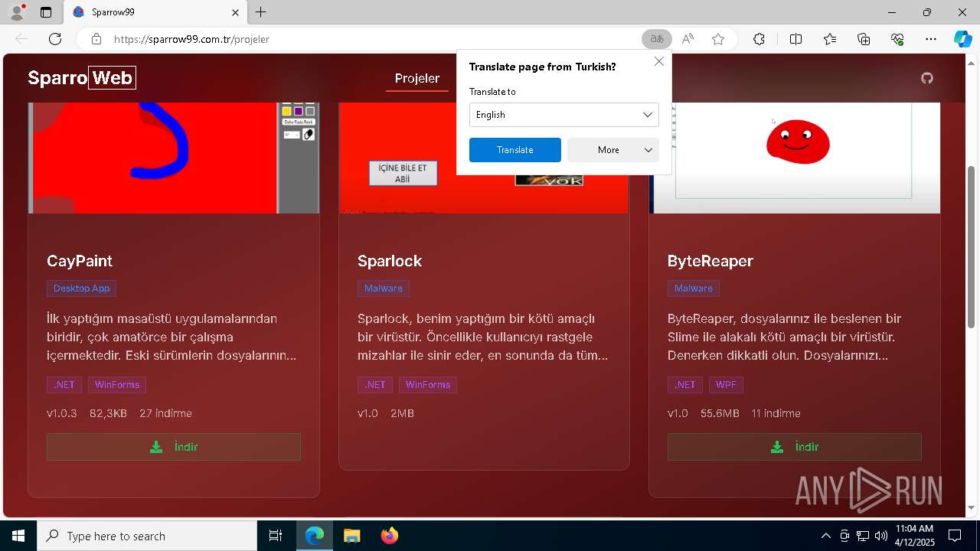Click the ByteReaper project title

pyautogui.click(x=710, y=261)
